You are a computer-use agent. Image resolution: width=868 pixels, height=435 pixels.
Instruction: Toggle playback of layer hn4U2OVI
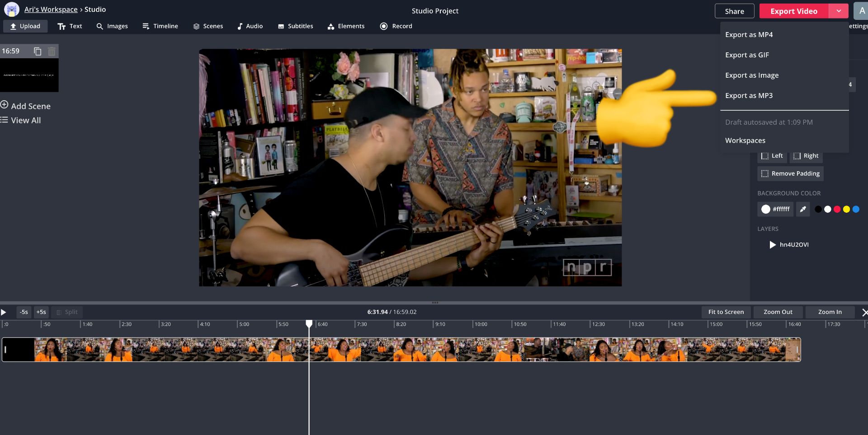click(x=772, y=245)
